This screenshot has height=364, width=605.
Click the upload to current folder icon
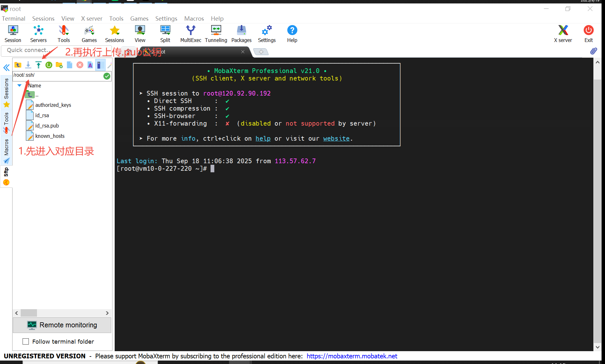38,65
